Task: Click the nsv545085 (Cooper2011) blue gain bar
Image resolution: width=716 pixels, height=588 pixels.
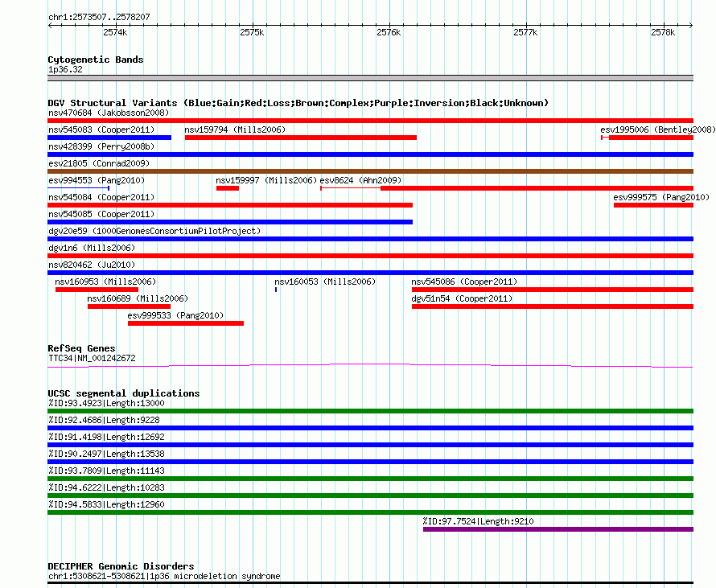Action: tap(230, 222)
